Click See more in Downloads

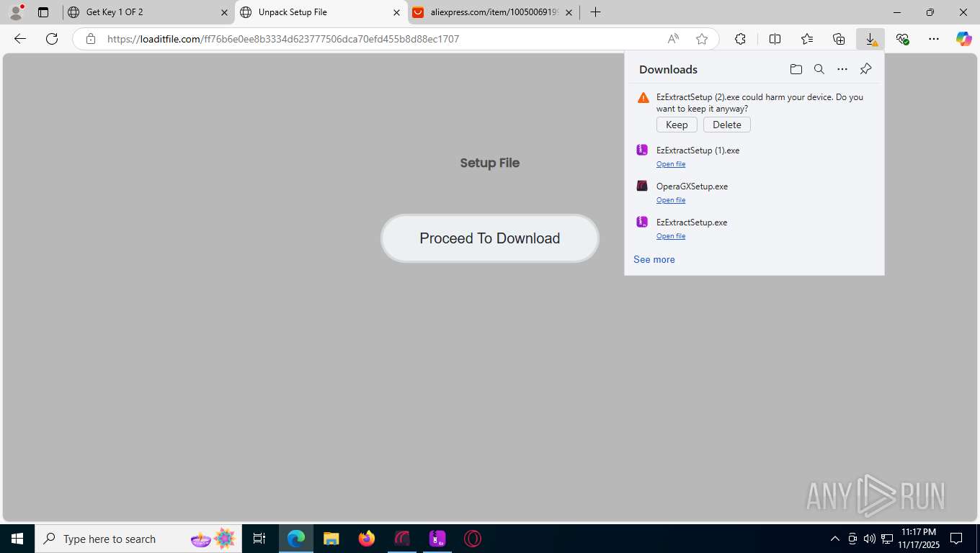coord(654,259)
